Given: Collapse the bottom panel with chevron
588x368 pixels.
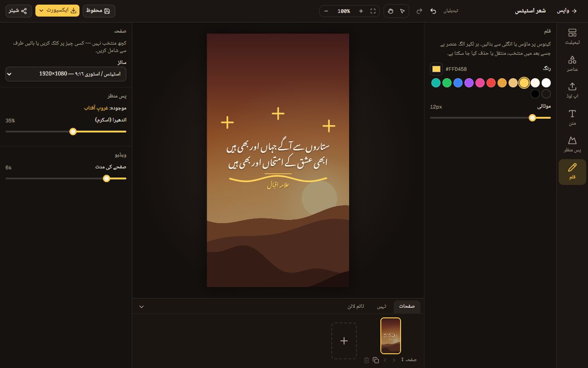Looking at the screenshot, I should (141, 306).
